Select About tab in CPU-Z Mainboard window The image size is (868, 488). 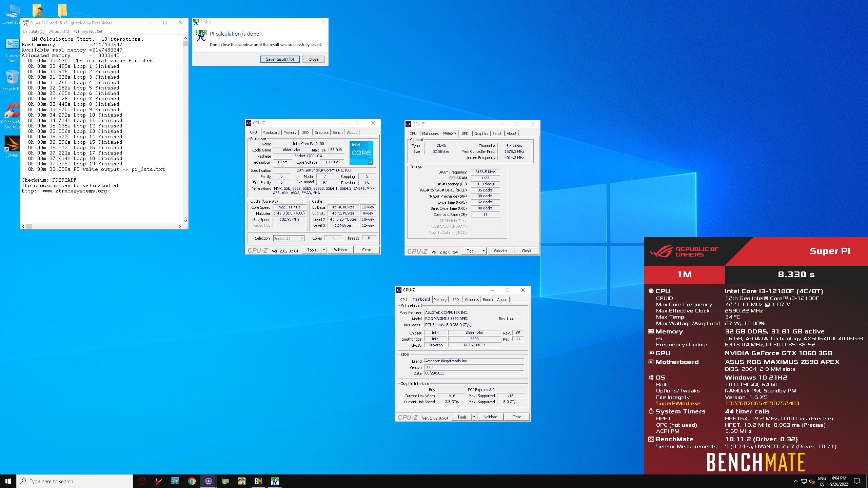click(x=502, y=300)
